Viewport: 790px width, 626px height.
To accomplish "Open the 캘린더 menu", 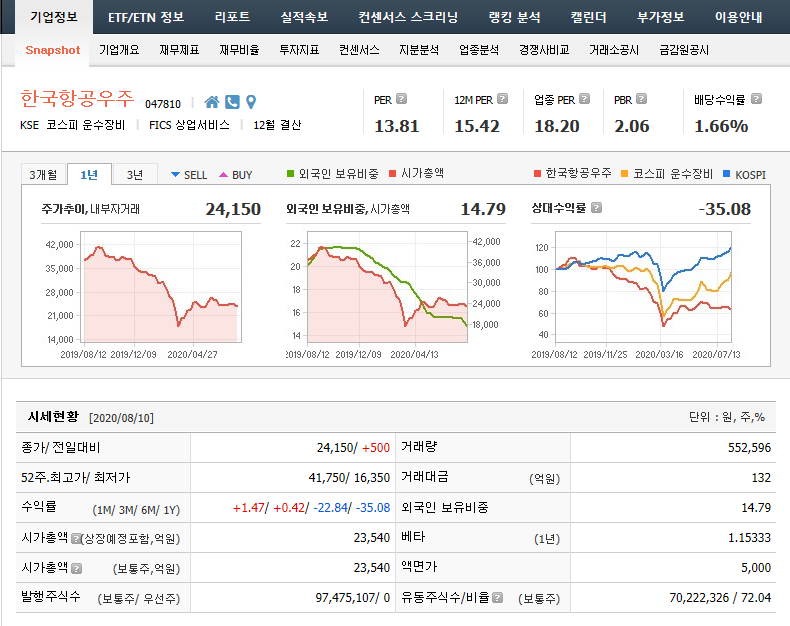I will pos(588,17).
